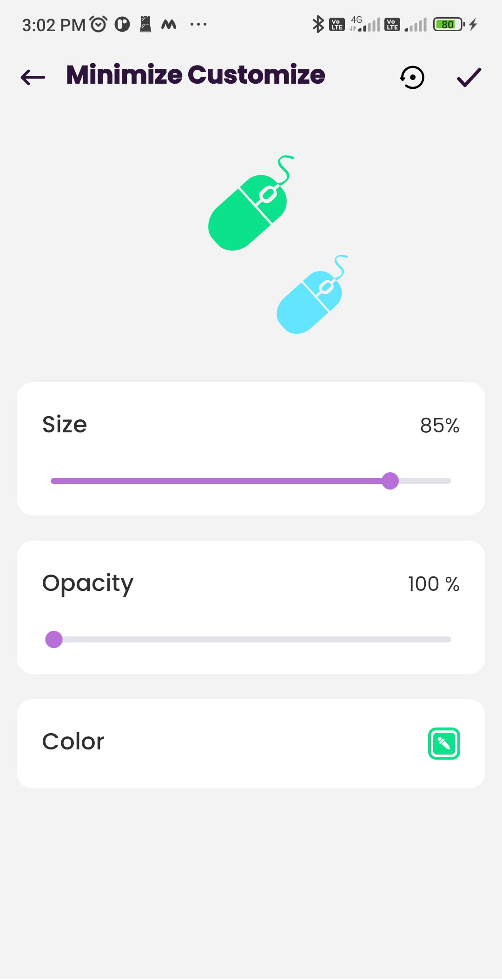Click the middle of the Opacity track
Viewport: 502px width, 980px height.
click(x=251, y=639)
